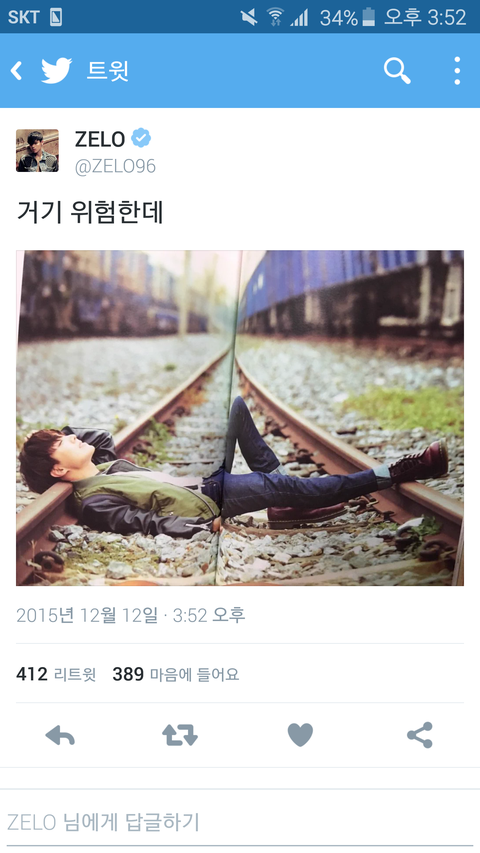Screen dimensions: 480x853
Task: Open the @ZELO96 handle link
Action: [115, 166]
